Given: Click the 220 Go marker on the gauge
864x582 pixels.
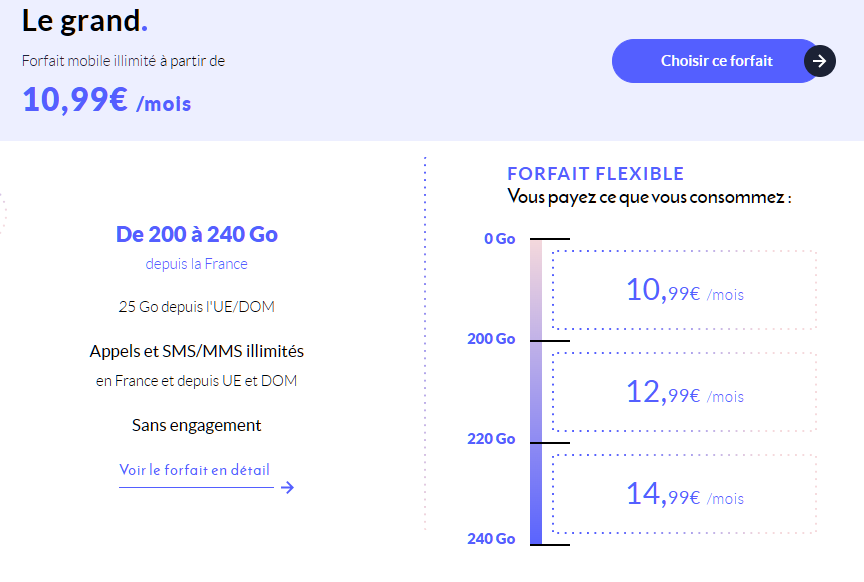Looking at the screenshot, I should point(491,439).
